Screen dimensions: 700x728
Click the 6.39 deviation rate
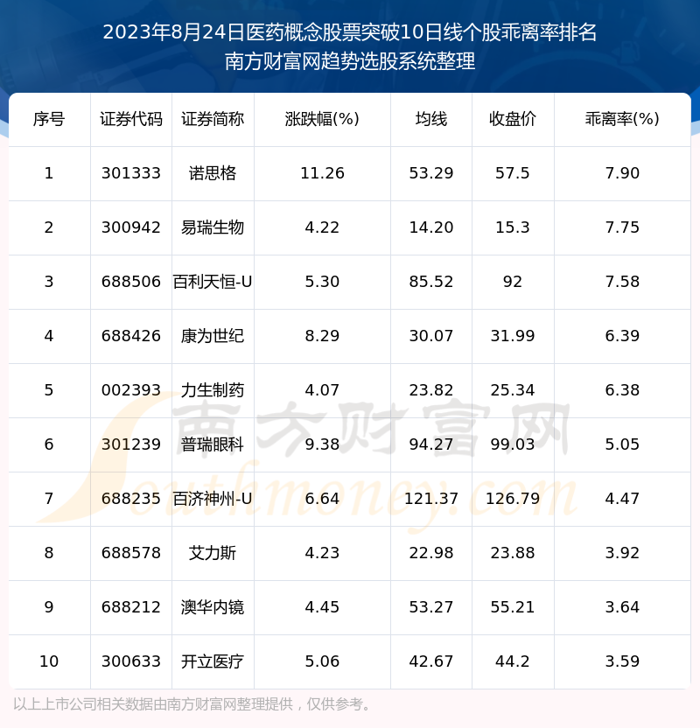[x=622, y=336]
